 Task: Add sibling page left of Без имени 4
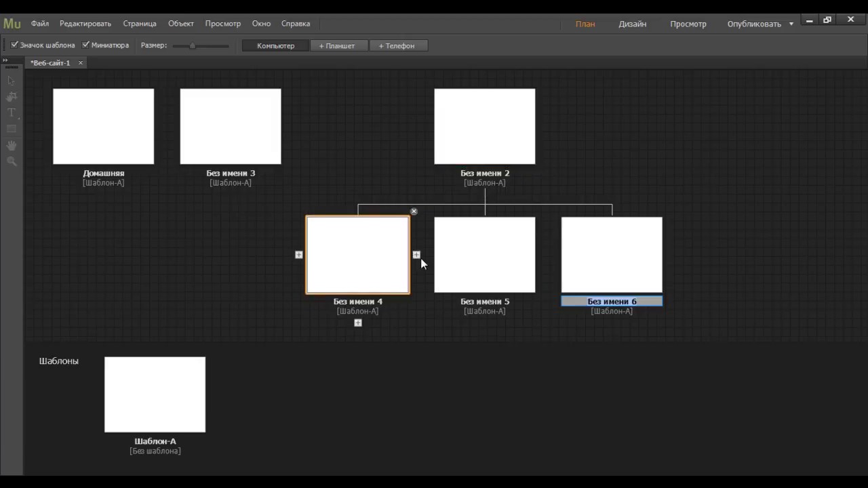[x=299, y=255]
